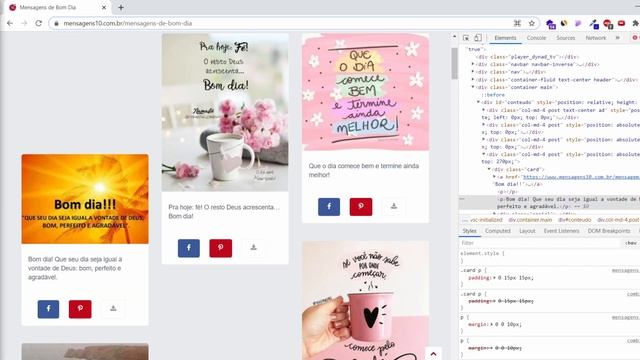640x360 pixels.
Task: Activate DevTools inspect element picker
Action: [x=466, y=38]
